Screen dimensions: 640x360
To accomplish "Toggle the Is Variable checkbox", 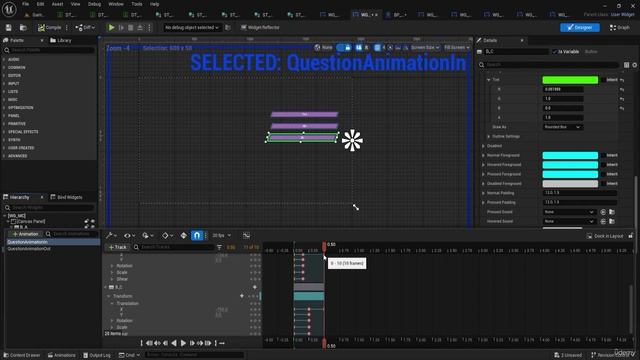I will 554,52.
